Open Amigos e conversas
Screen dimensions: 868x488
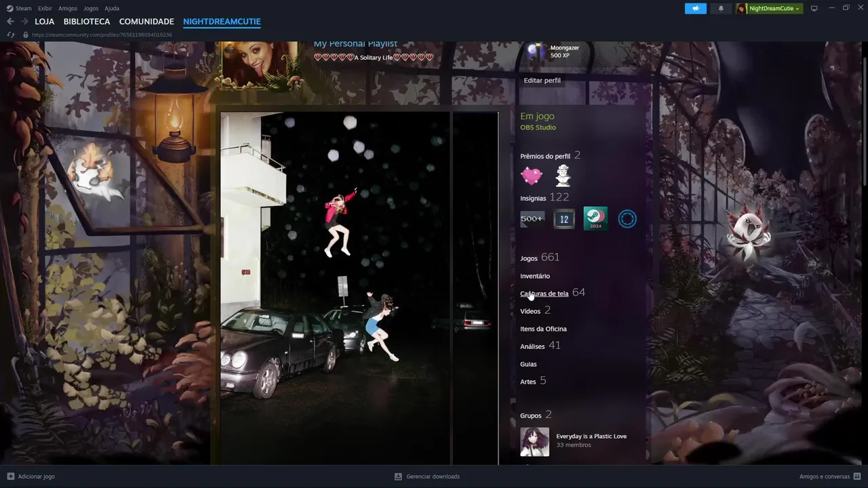830,476
